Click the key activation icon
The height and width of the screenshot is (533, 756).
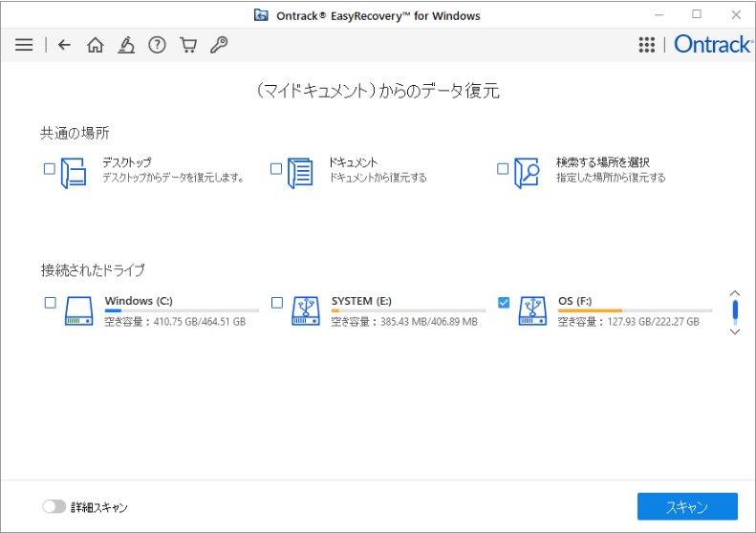(219, 45)
